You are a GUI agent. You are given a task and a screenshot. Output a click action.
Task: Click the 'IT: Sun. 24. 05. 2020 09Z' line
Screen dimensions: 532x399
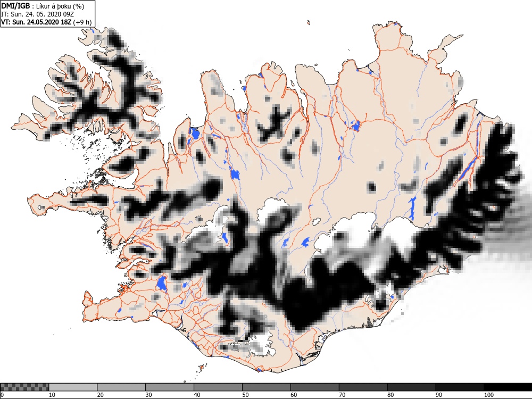pos(37,14)
